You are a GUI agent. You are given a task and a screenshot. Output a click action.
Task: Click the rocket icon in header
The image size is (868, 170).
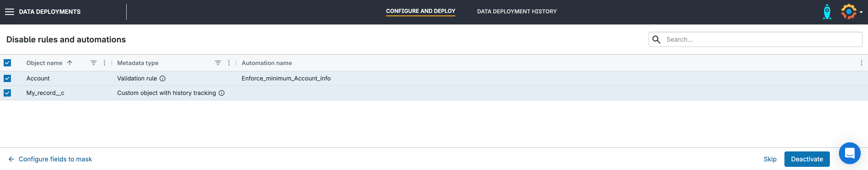pyautogui.click(x=827, y=12)
